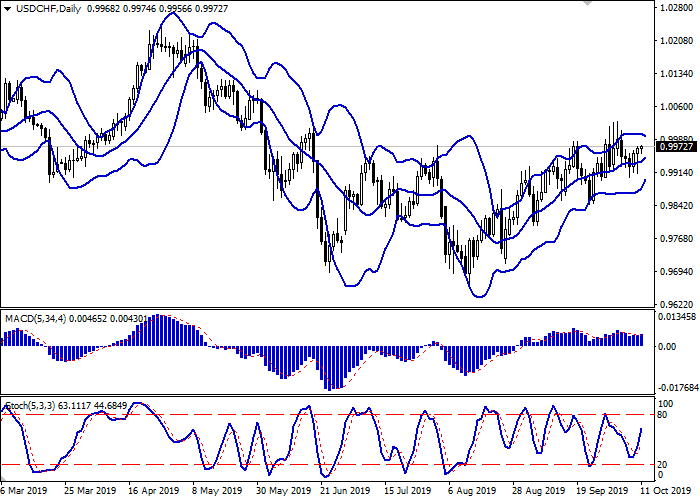Click the USDCHF,Daily chart title label
Screen dimensions: 700x500
pyautogui.click(x=44, y=8)
